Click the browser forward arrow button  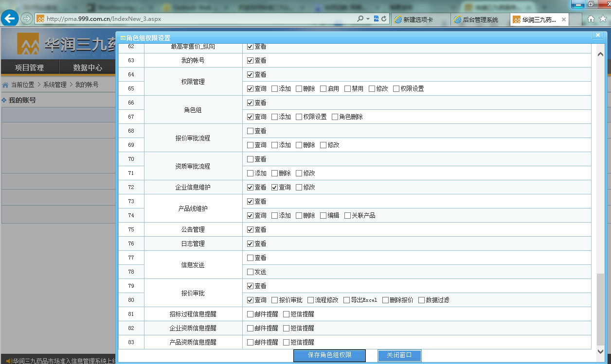click(x=27, y=19)
